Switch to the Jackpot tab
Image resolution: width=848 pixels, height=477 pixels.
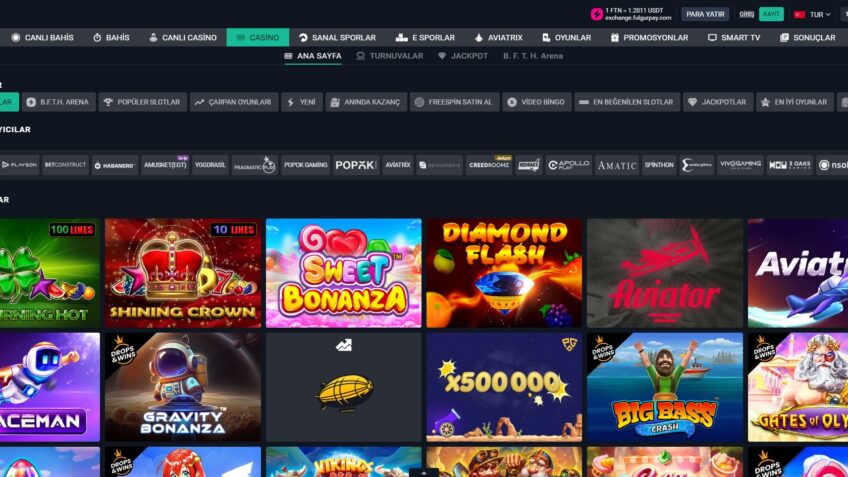pos(463,56)
